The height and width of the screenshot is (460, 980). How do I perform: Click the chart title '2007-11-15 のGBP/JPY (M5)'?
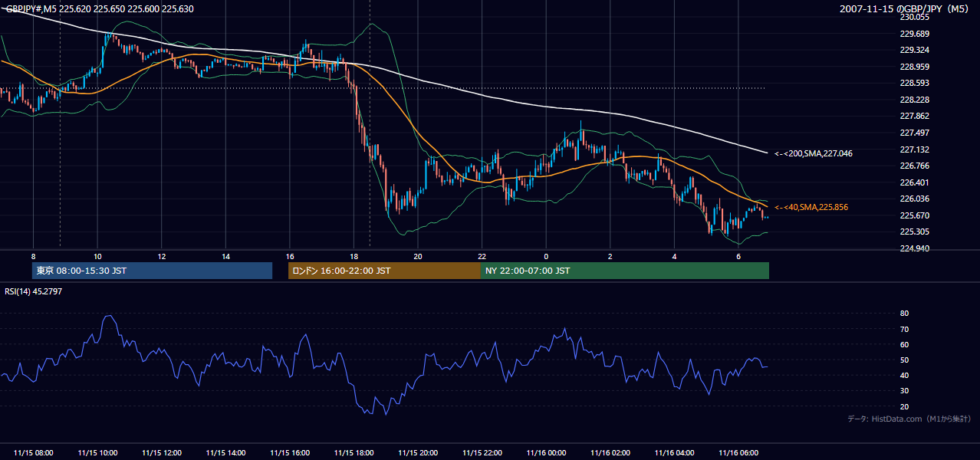pos(906,9)
